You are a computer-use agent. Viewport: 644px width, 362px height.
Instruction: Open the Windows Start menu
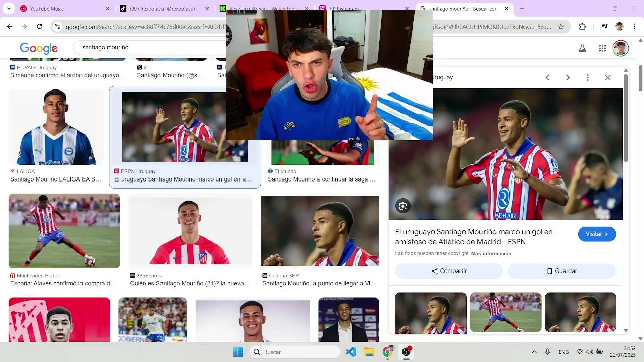click(238, 352)
